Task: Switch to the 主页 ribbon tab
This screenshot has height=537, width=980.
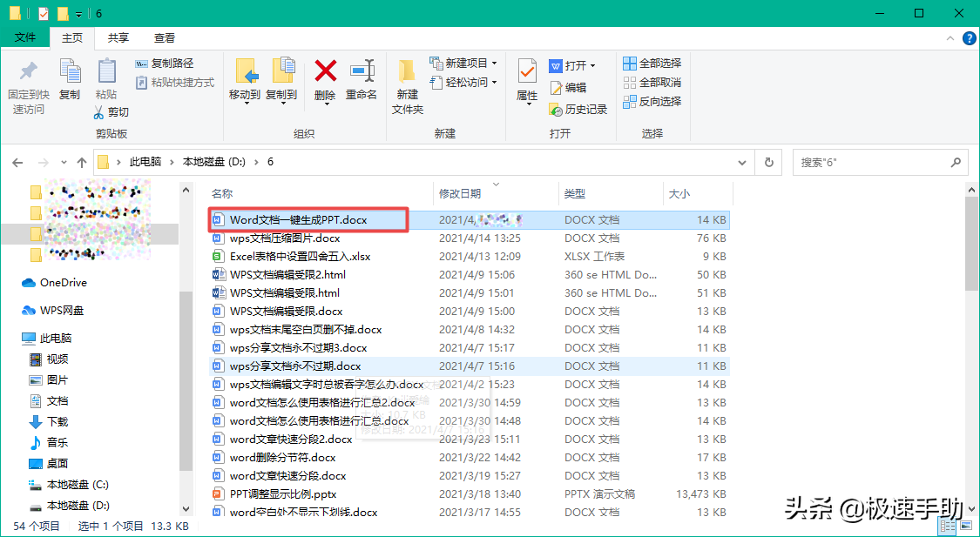Action: [72, 38]
